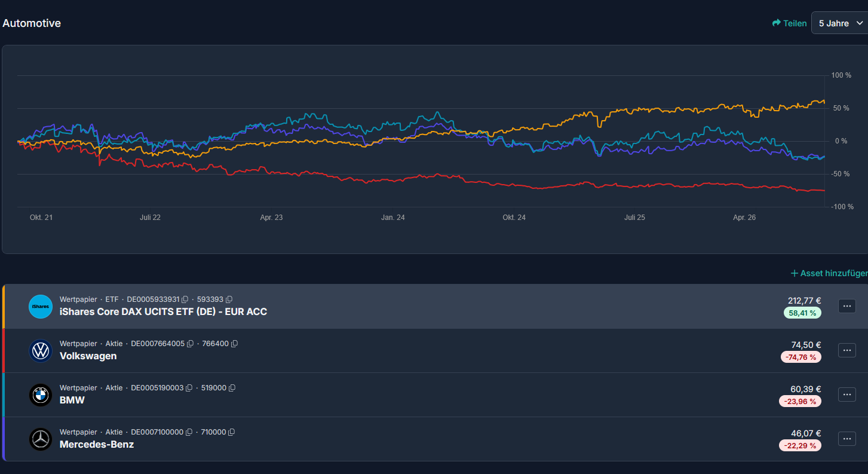Click the ISIN text DE0005190003

click(157, 388)
